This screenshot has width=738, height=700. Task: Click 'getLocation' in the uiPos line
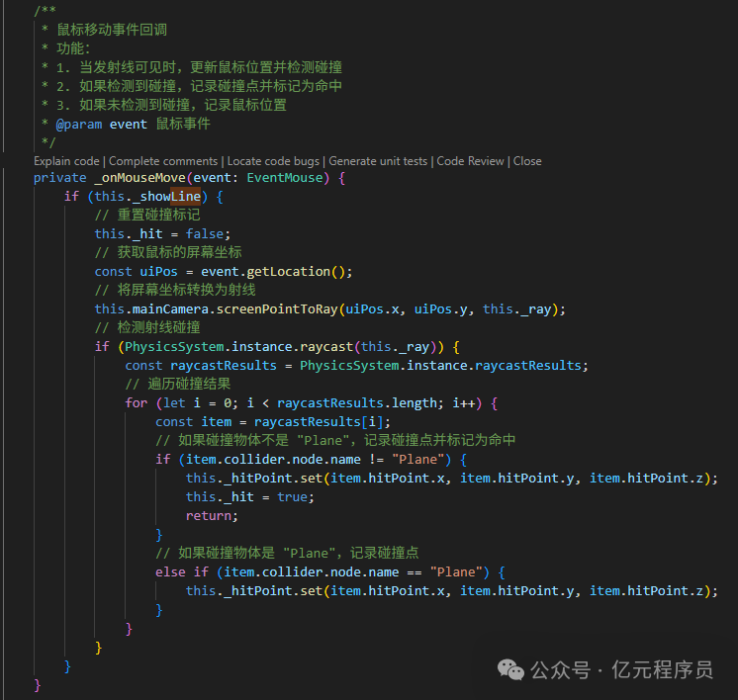tap(289, 272)
